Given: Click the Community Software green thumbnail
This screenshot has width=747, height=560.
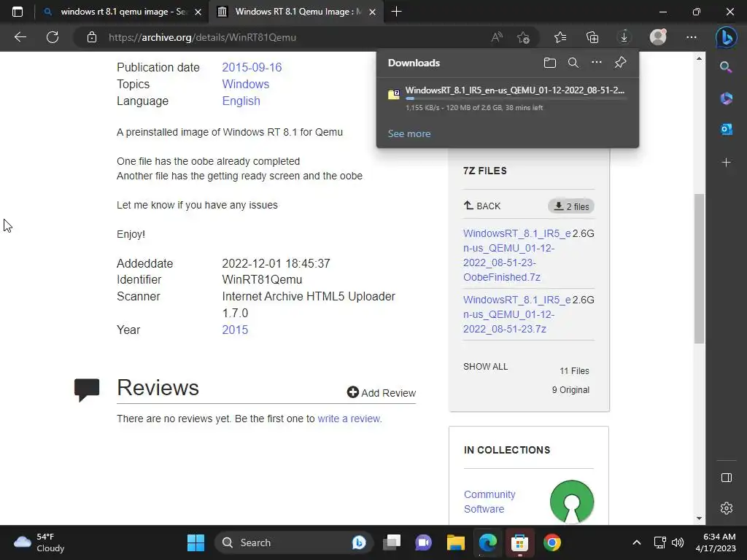Looking at the screenshot, I should (x=572, y=502).
